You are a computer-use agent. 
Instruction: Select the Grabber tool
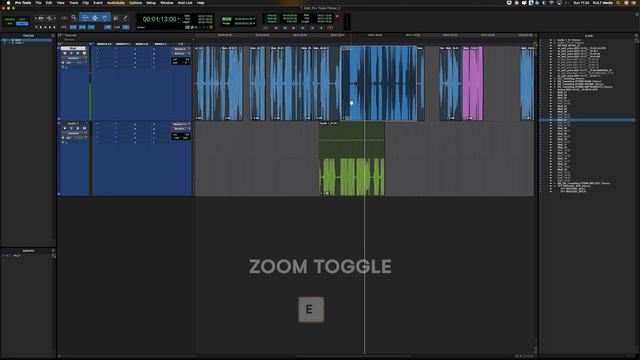point(104,18)
